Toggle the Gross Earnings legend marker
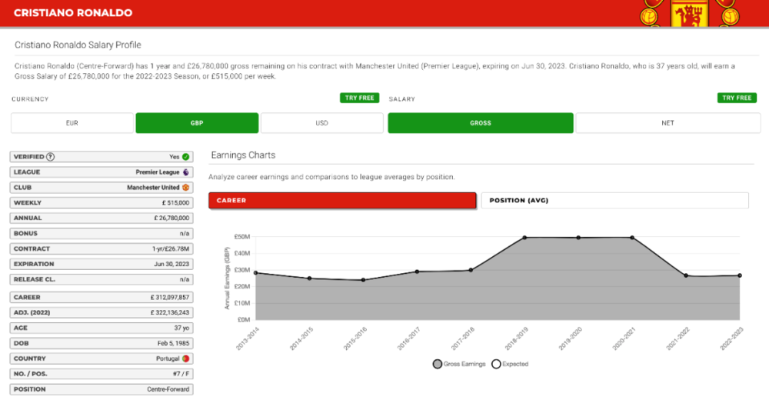Screen dimensions: 769x400 [438, 363]
